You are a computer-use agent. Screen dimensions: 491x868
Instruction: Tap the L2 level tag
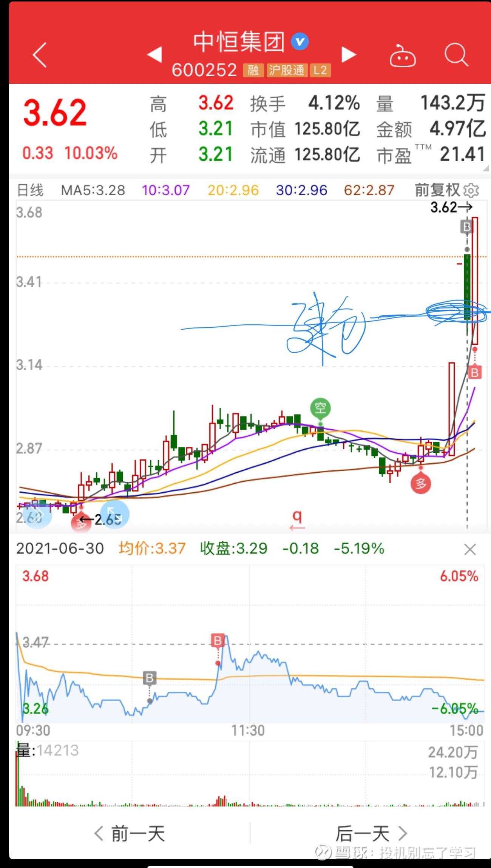(320, 70)
